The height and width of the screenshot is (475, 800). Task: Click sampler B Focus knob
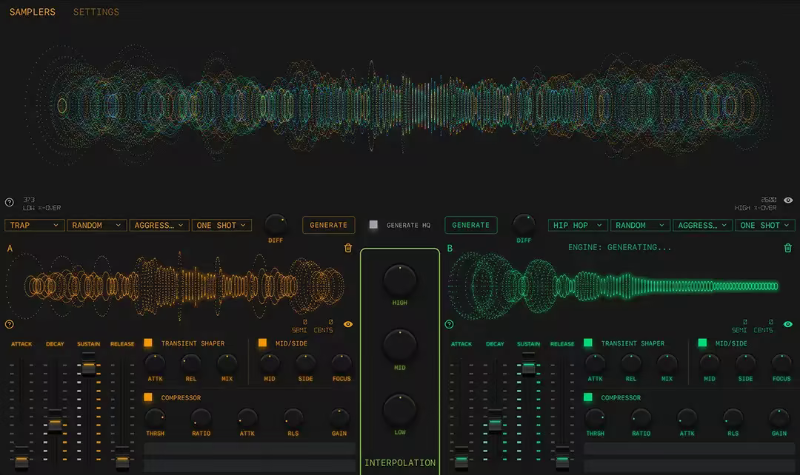click(781, 363)
